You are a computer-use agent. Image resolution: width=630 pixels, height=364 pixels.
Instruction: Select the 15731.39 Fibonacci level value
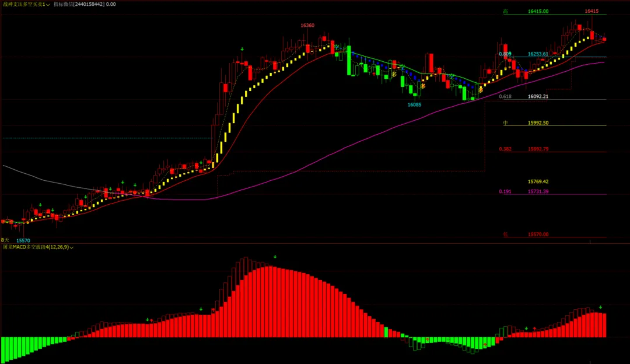tap(538, 192)
